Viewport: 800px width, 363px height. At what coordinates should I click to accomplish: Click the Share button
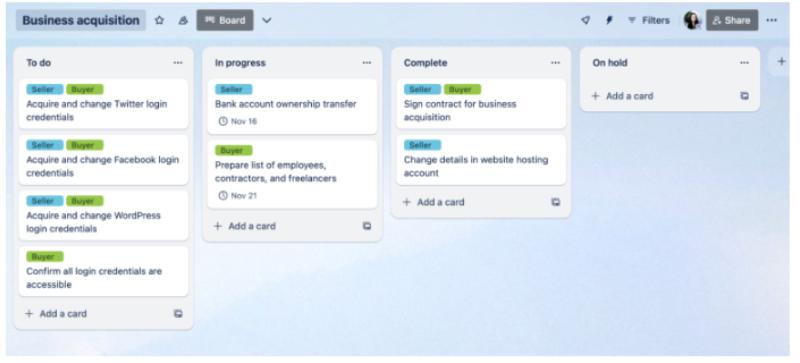tap(732, 20)
